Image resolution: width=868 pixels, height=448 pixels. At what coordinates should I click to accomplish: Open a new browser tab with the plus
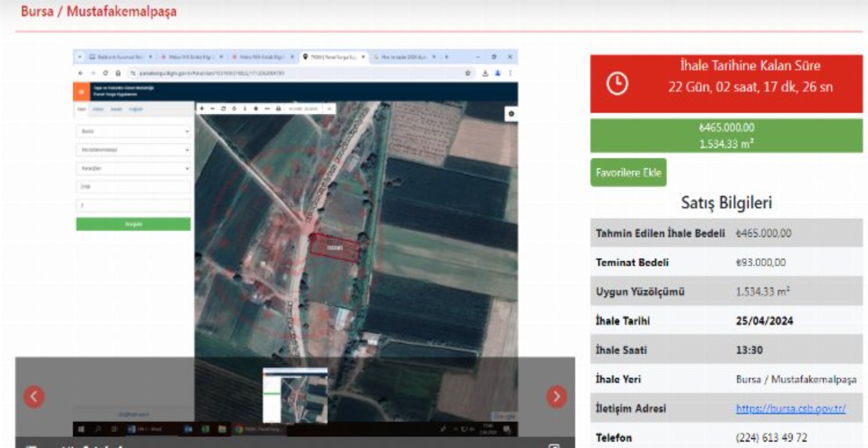pyautogui.click(x=446, y=57)
